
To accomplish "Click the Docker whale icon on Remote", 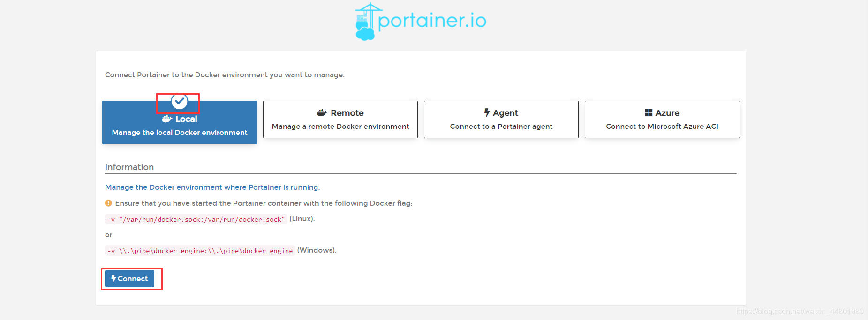I will point(322,112).
